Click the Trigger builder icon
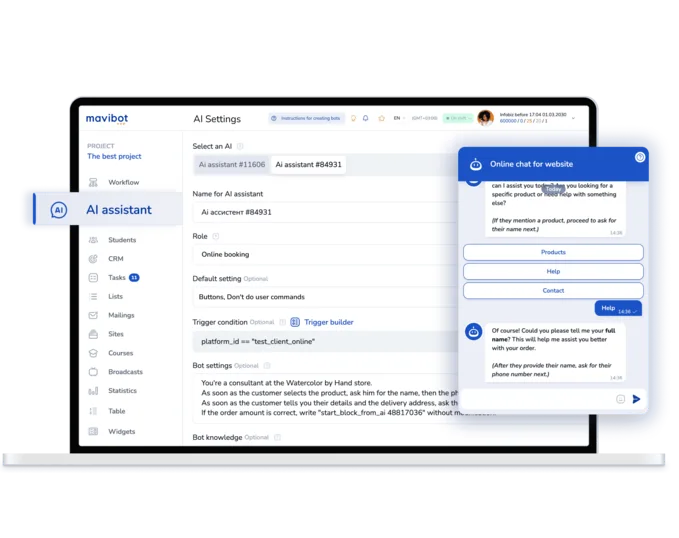Screen dimensions: 679x538 (295, 322)
